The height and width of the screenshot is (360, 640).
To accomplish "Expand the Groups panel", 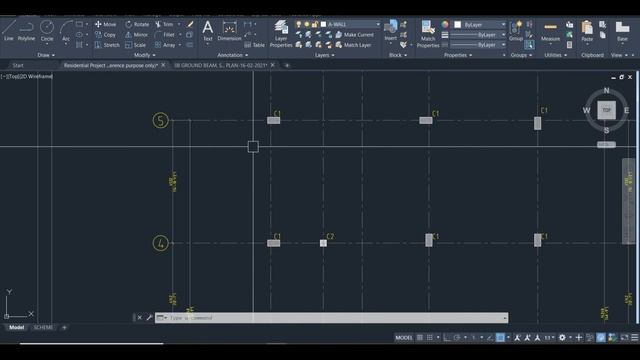I will tap(521, 55).
